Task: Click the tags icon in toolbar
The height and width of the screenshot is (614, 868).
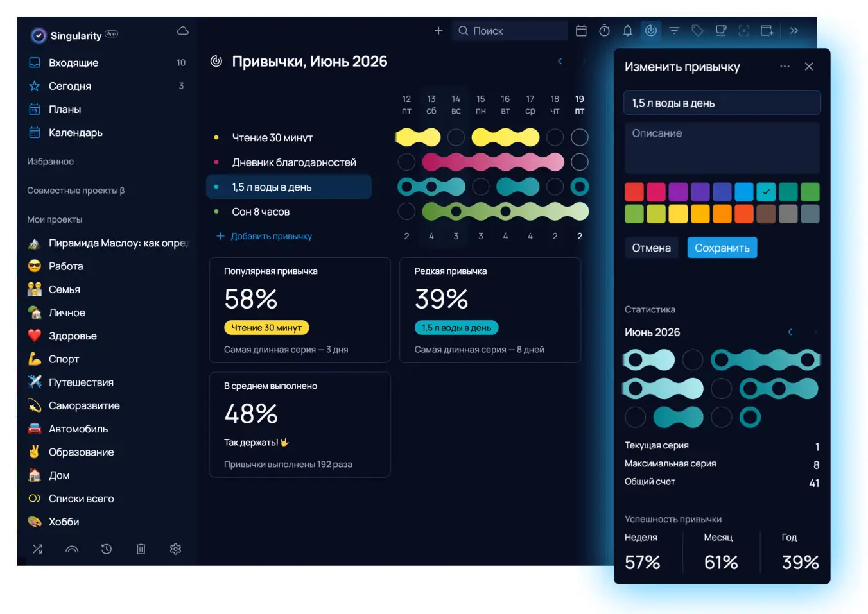Action: pyautogui.click(x=697, y=31)
